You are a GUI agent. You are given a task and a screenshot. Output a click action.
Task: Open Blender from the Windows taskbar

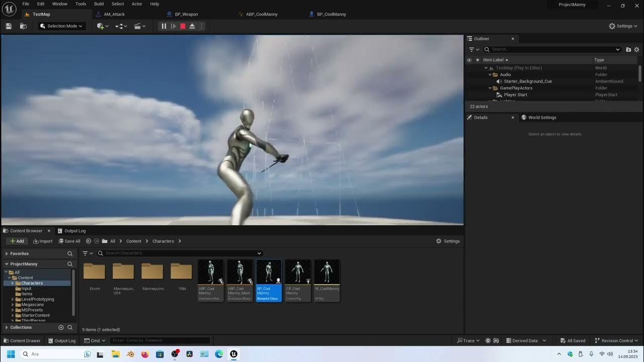[130, 354]
